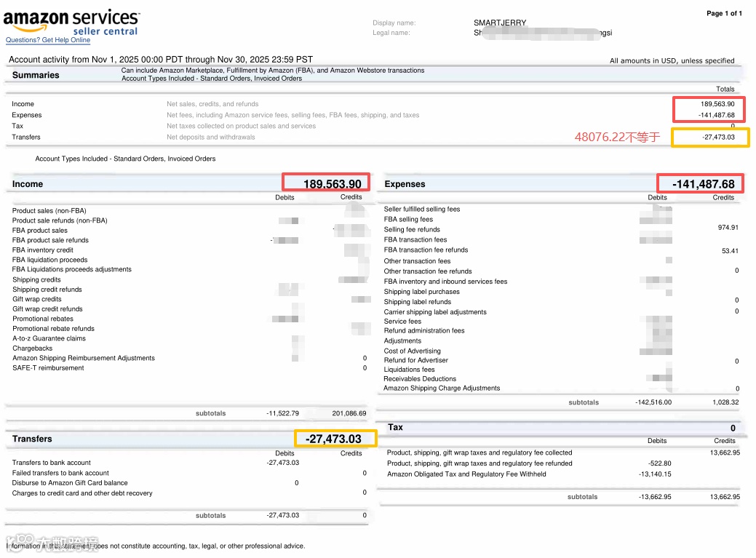Click Income credits subtotal 201,086.69
Image resolution: width=756 pixels, height=558 pixels.
(x=349, y=413)
